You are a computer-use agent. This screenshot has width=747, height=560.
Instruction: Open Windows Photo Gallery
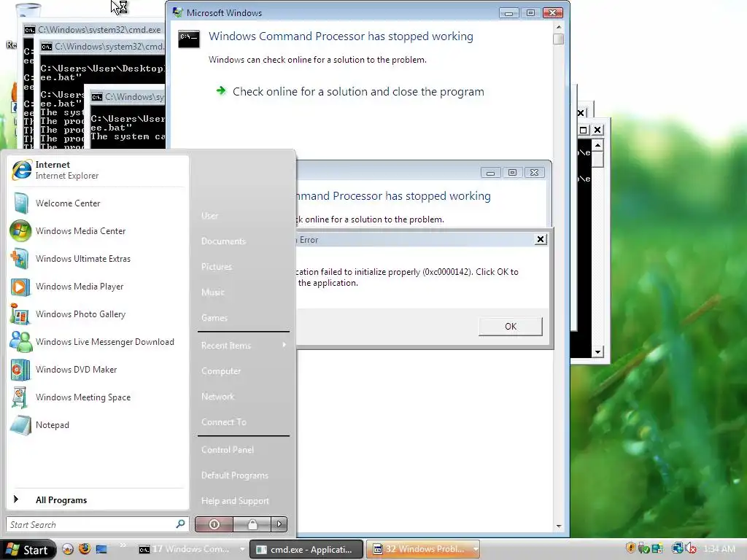click(97, 314)
